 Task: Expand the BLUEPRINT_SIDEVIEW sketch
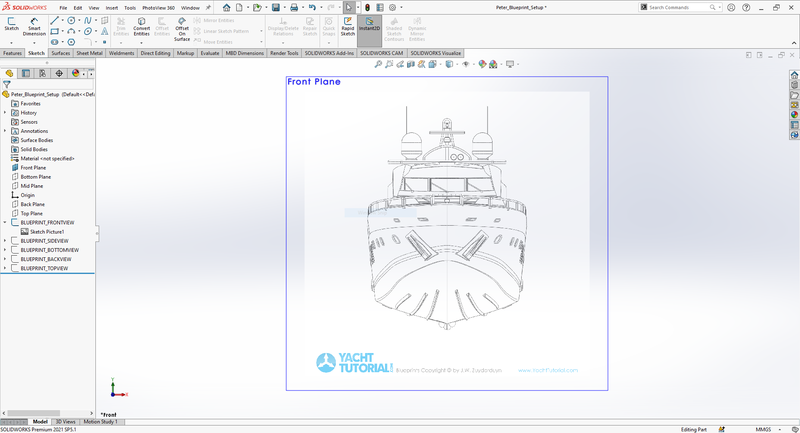tap(5, 241)
